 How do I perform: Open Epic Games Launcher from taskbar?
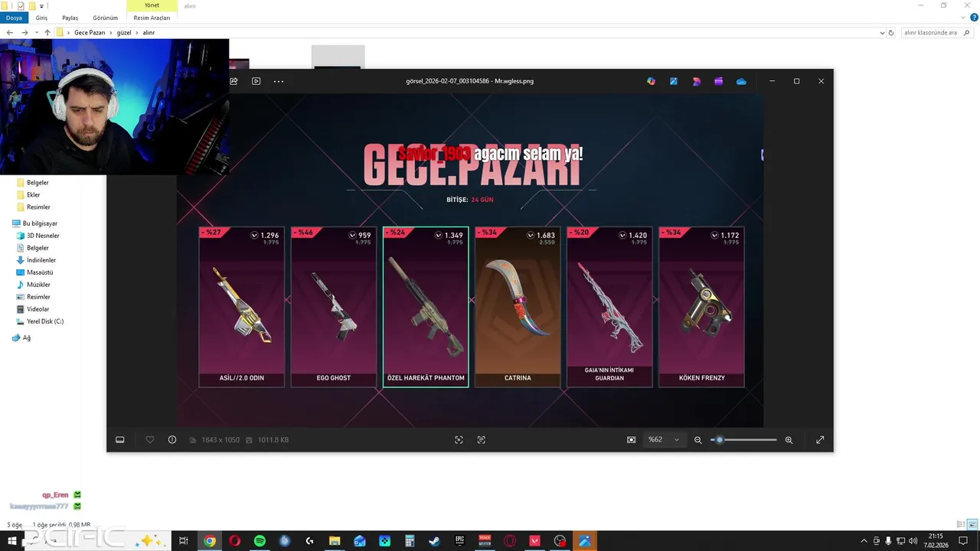[x=459, y=541]
